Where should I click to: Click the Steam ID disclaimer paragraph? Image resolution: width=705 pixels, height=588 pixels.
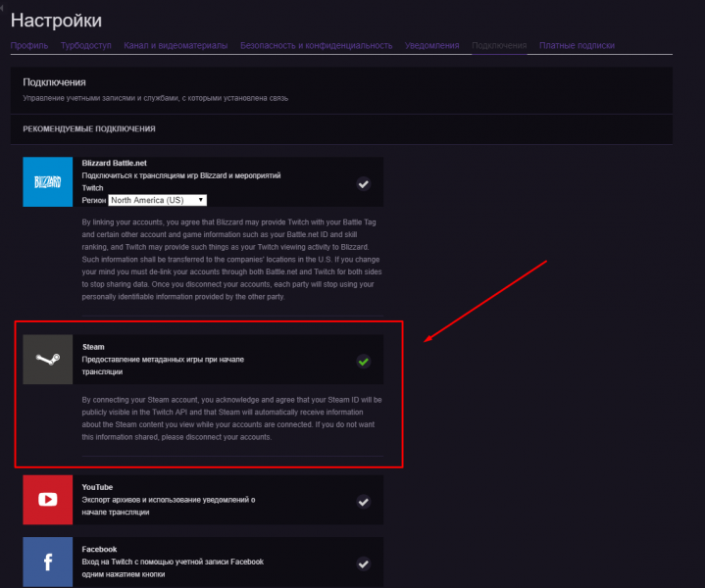(x=231, y=418)
